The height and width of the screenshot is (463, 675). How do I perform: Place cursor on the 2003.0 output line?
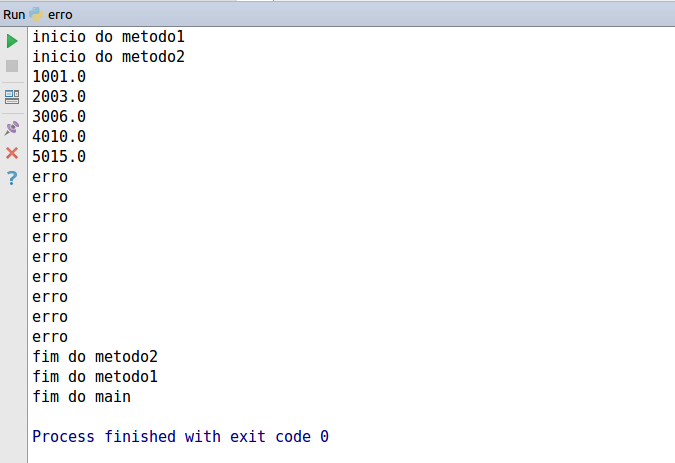click(x=59, y=96)
